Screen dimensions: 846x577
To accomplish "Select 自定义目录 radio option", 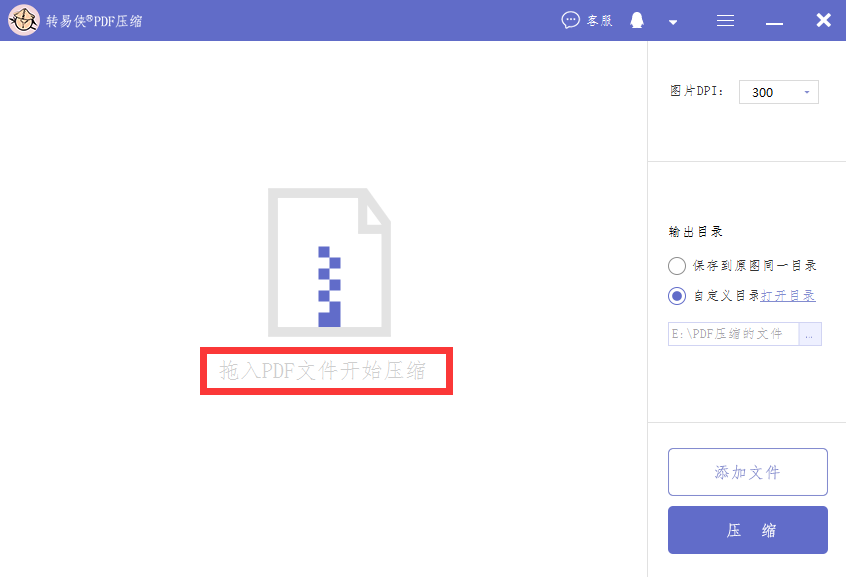I will click(x=677, y=296).
